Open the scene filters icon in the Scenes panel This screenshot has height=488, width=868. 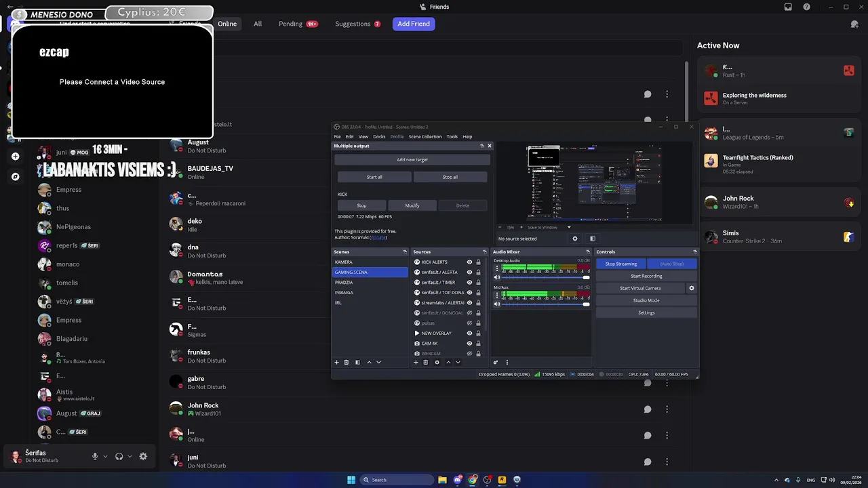coord(357,363)
